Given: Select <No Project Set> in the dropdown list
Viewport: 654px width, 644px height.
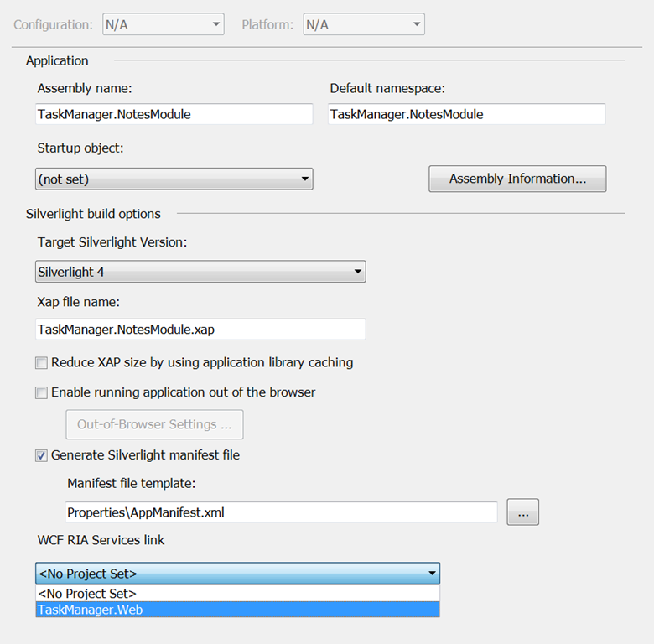Looking at the screenshot, I should (237, 593).
